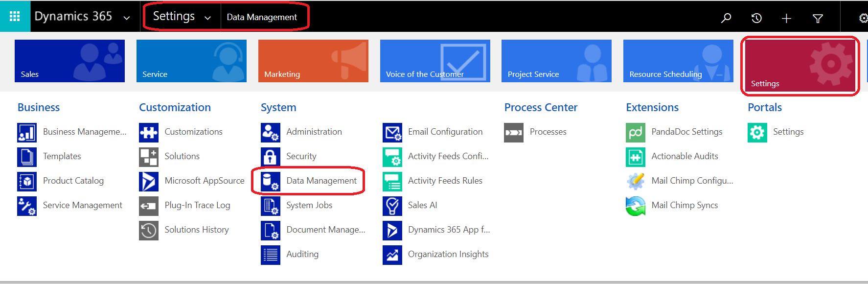Click the Document Management icon
This screenshot has width=868, height=284.
271,231
